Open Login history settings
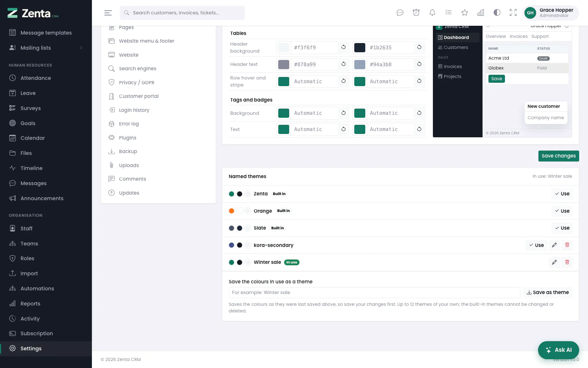This screenshot has height=368, width=588. coord(158,110)
